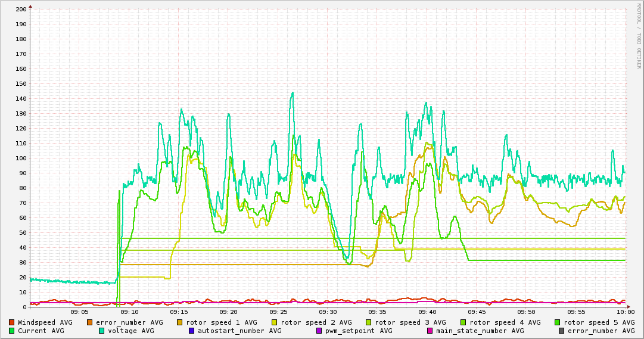Click the 10:00 time axis label
The image size is (644, 339).
(x=626, y=312)
